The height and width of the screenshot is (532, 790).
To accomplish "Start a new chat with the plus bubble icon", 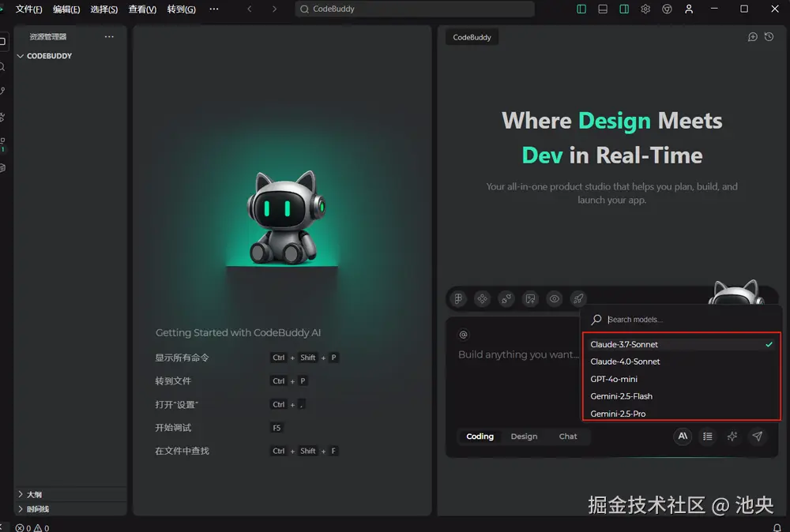I will tap(752, 37).
